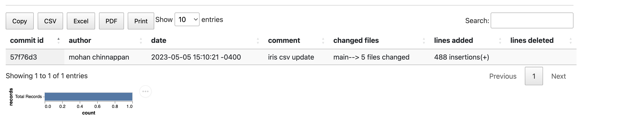Export table to Excel
This screenshot has width=644, height=138.
tap(81, 21)
